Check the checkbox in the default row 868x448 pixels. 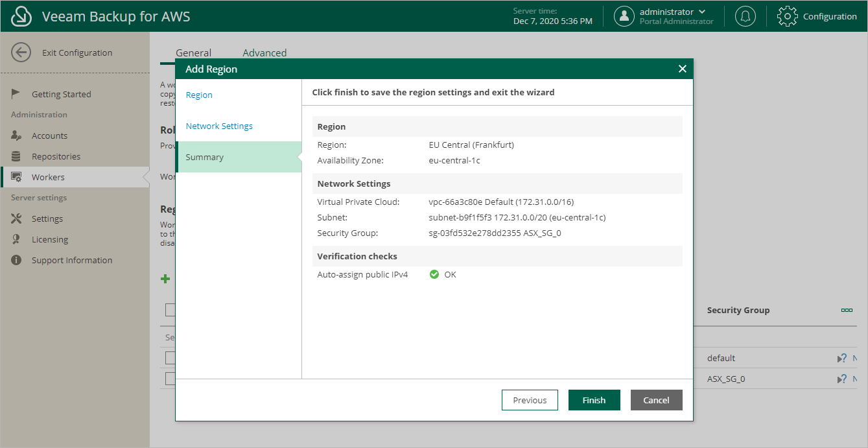[x=170, y=358]
